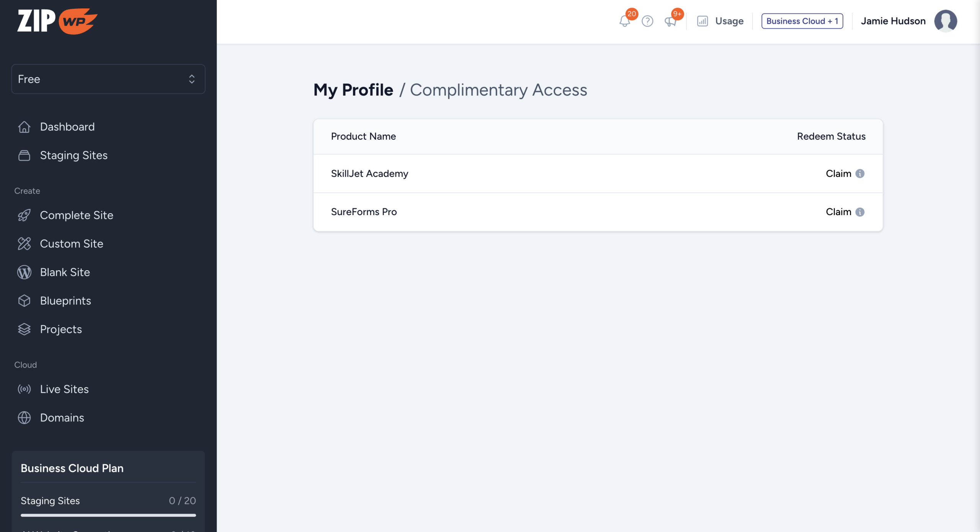Image resolution: width=980 pixels, height=532 pixels.
Task: Open the Business Cloud + 1 plan badge
Action: pos(802,21)
